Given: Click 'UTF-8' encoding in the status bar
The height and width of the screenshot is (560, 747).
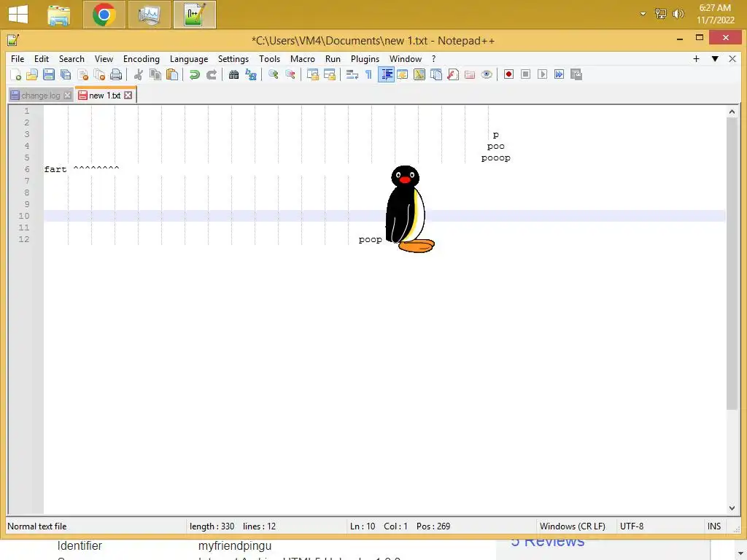Looking at the screenshot, I should (x=631, y=526).
